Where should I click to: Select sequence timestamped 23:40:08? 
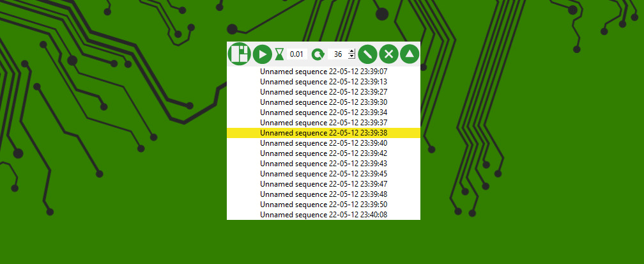point(324,215)
